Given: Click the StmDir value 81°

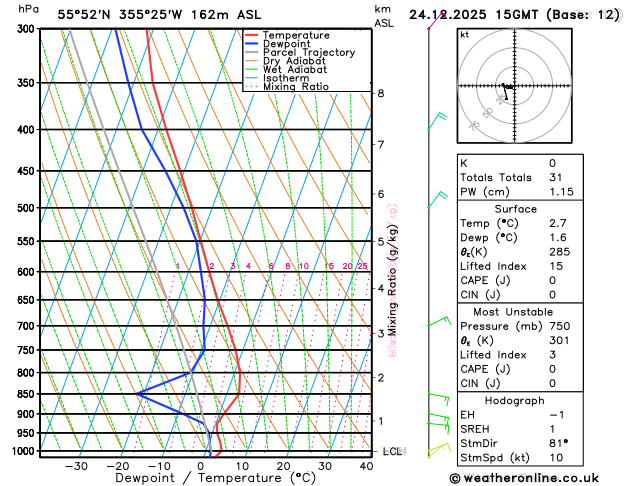Looking at the screenshot, I should coord(558,443).
